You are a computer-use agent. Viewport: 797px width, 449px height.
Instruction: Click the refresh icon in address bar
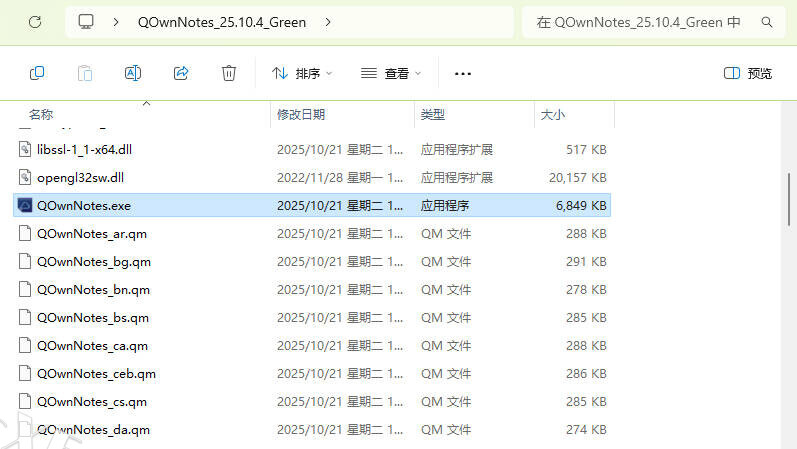pyautogui.click(x=35, y=21)
